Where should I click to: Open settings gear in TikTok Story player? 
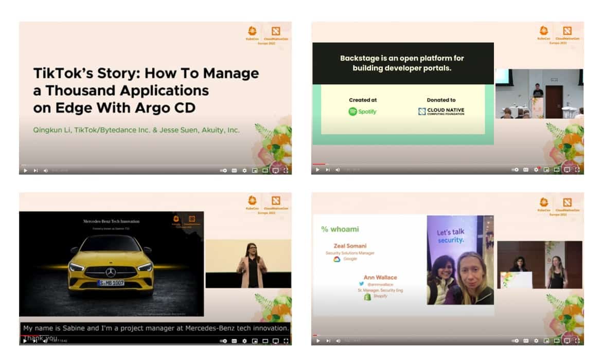point(244,170)
